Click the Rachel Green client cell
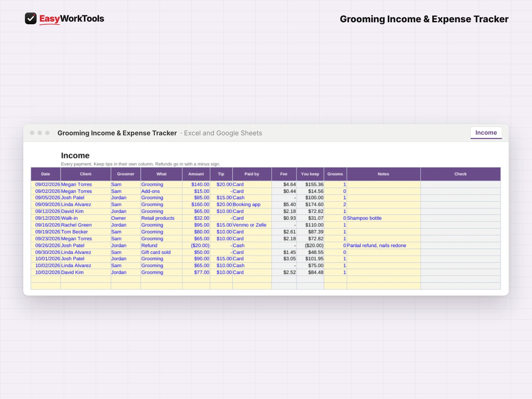This screenshot has width=532, height=399. point(85,225)
